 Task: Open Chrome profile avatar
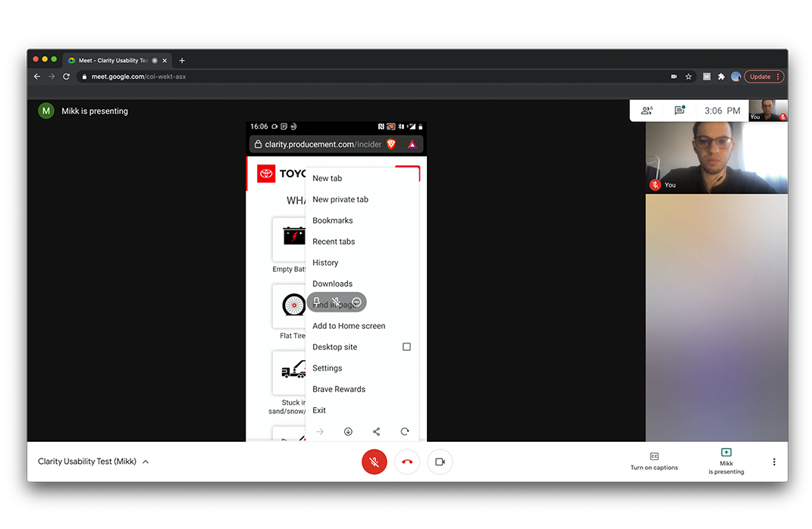point(735,77)
